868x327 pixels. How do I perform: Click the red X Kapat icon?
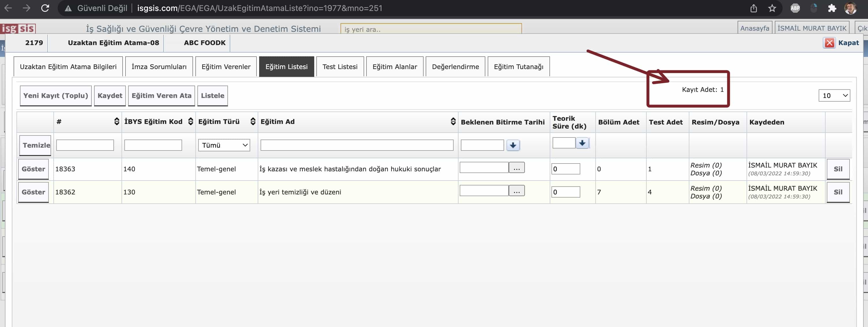[829, 43]
